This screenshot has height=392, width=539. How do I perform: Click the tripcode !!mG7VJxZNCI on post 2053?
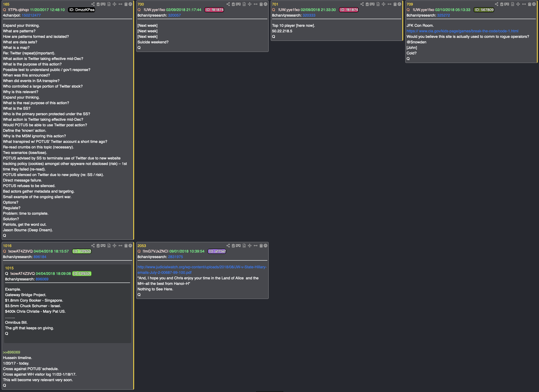[155, 251]
